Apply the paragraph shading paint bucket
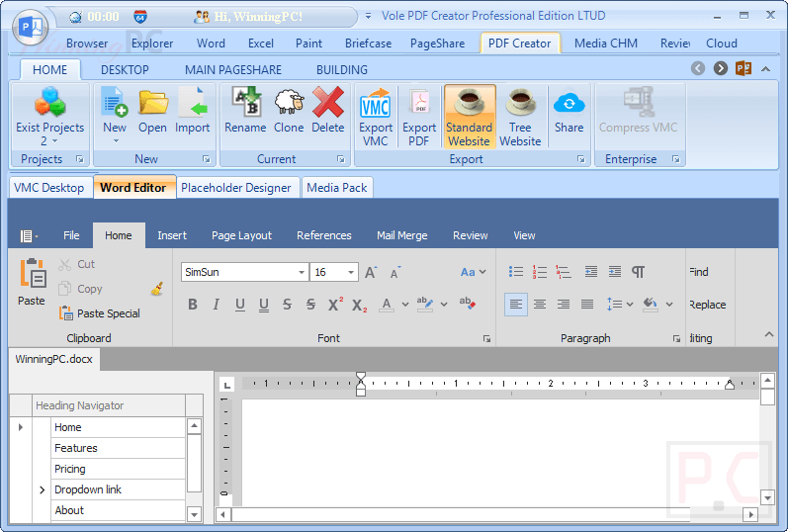This screenshot has height=532, width=788. click(x=651, y=305)
